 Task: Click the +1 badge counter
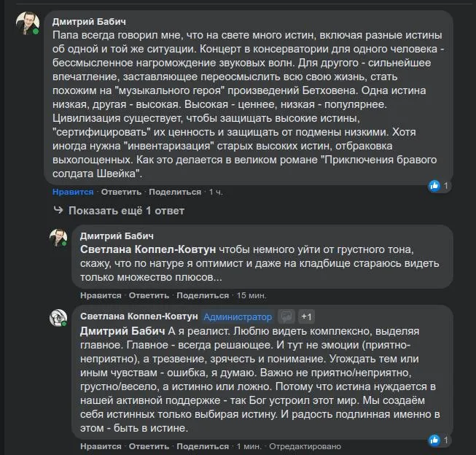point(307,316)
